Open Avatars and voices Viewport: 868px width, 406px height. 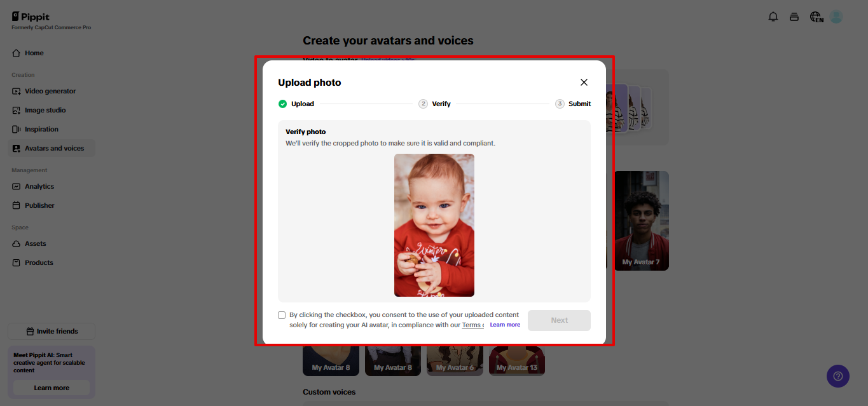[x=53, y=147]
